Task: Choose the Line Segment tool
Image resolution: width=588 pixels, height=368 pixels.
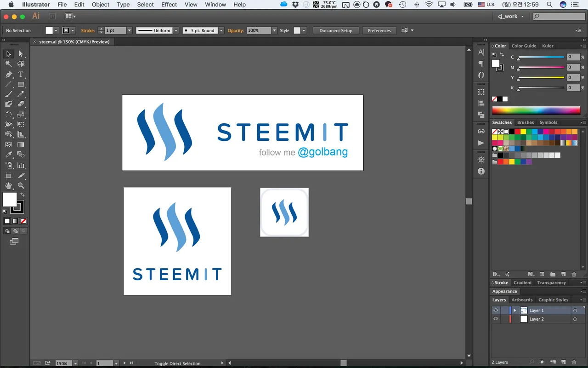Action: click(9, 85)
